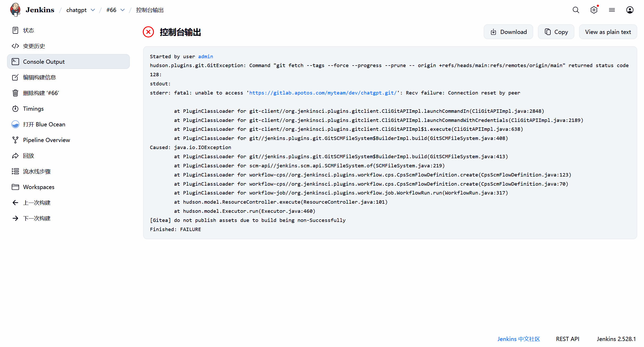
Task: Click the user account avatar icon
Action: [x=630, y=10]
